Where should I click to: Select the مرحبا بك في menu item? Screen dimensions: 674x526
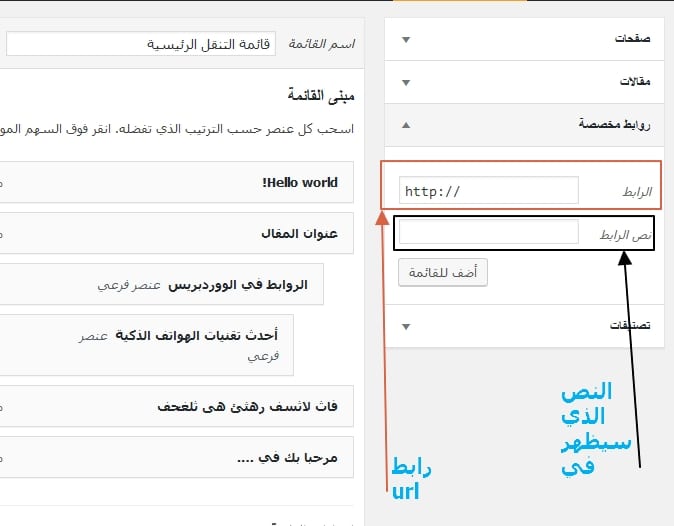[x=287, y=457]
